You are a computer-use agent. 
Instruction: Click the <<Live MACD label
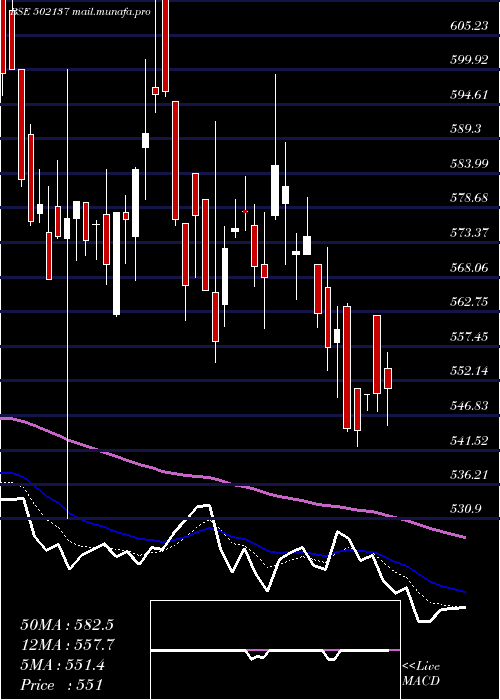[421, 674]
